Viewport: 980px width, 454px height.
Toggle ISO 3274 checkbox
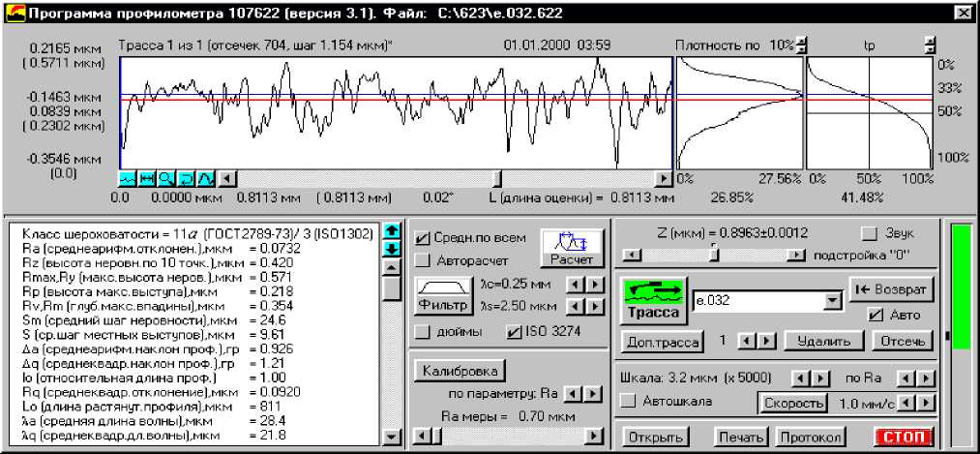tap(513, 332)
